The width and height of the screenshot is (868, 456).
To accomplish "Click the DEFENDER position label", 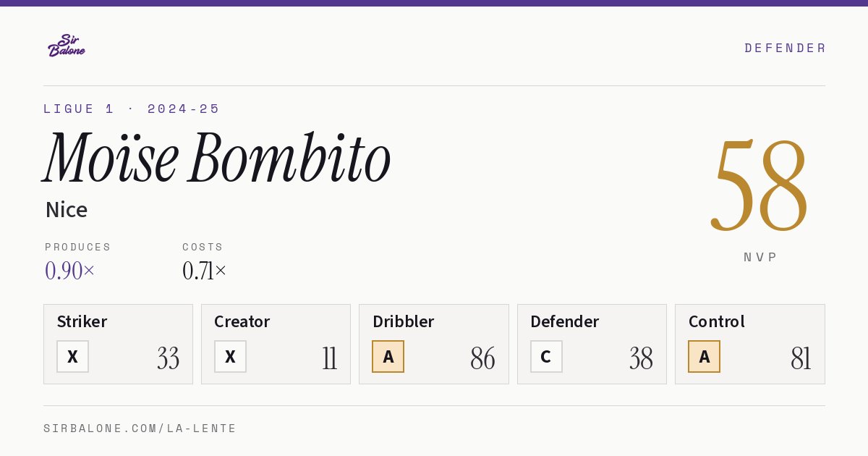I will [x=785, y=48].
